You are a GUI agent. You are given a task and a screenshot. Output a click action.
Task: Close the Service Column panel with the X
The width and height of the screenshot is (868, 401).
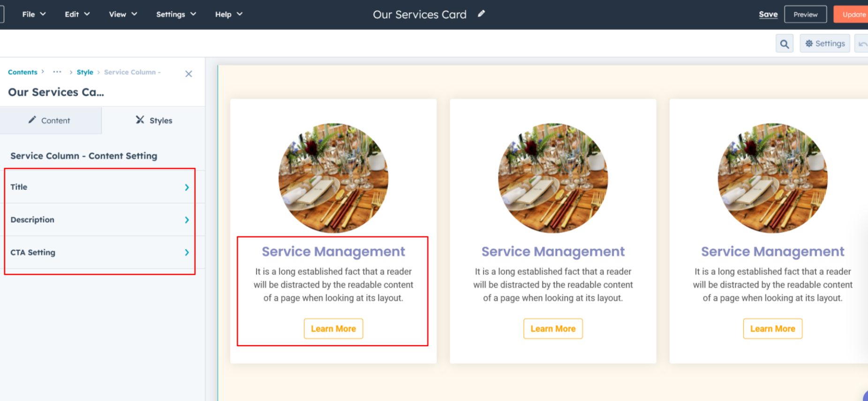[x=189, y=74]
